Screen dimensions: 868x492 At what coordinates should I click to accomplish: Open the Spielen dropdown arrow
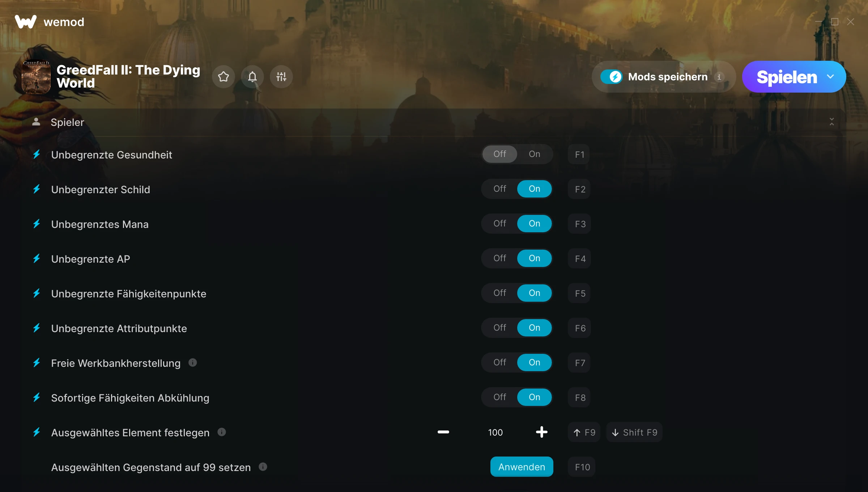[x=830, y=77]
